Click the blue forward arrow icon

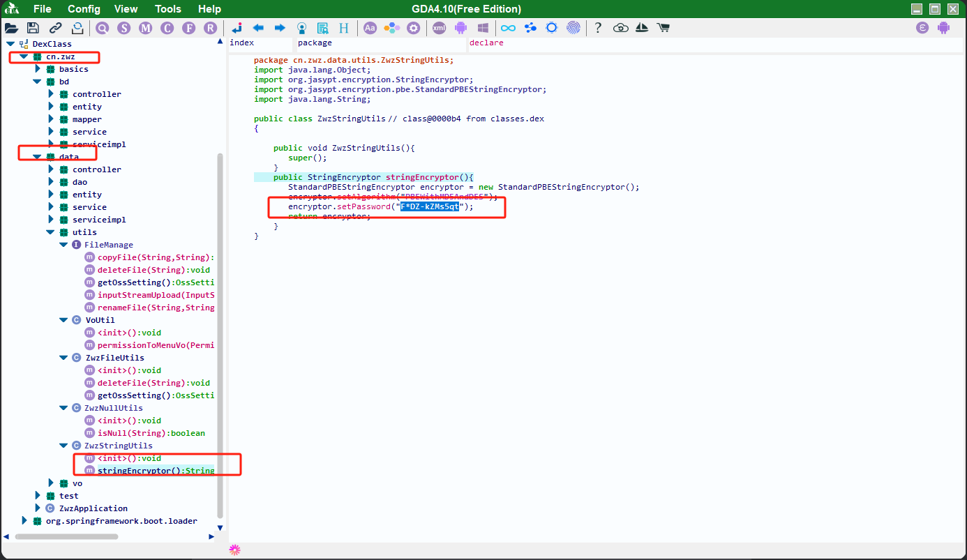[x=280, y=28]
